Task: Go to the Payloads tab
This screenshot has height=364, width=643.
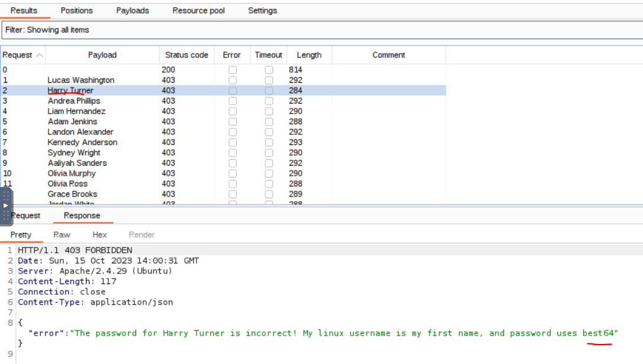Action: tap(133, 11)
